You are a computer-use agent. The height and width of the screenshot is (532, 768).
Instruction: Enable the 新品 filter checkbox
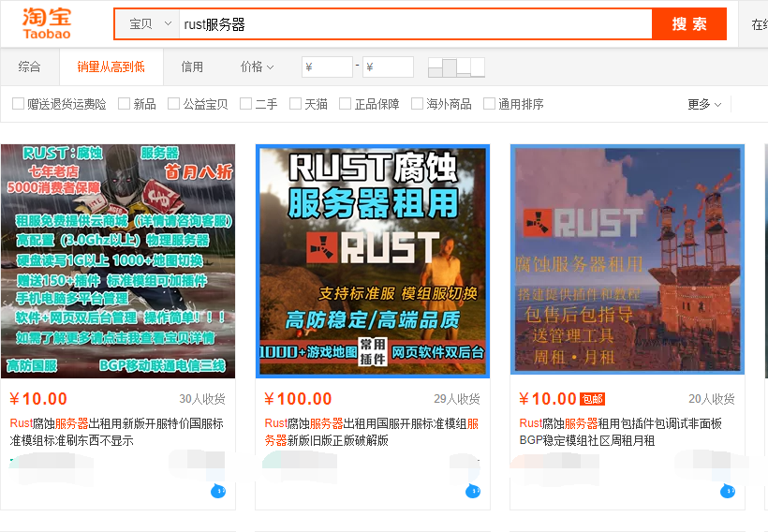point(125,103)
